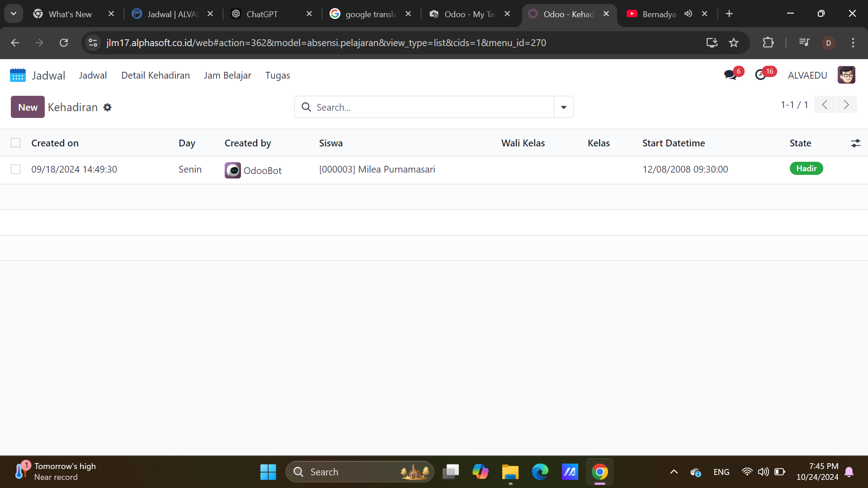Expand the search options dropdown arrow
Screen dimensions: 868x488
[563, 107]
